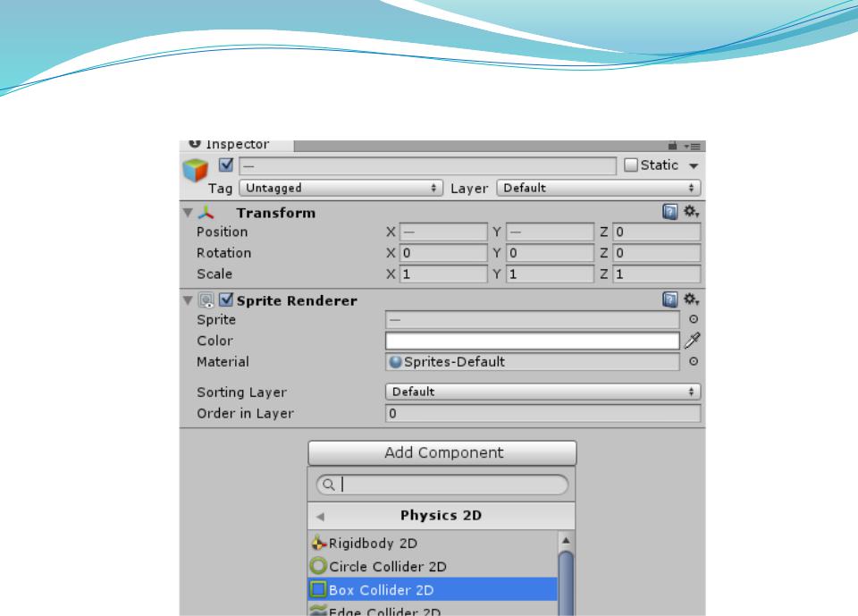Screen dimensions: 858x616
Task: Click the component list scroll up arrow
Action: click(566, 540)
